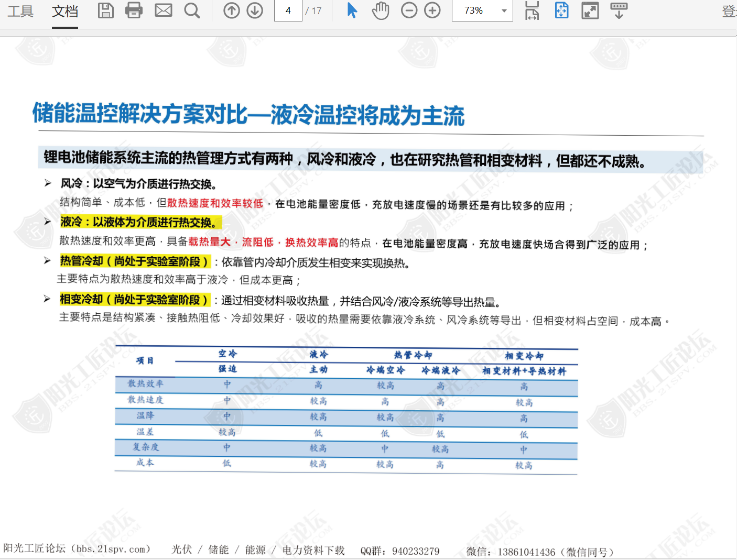Open the 工具 tab

tap(20, 11)
